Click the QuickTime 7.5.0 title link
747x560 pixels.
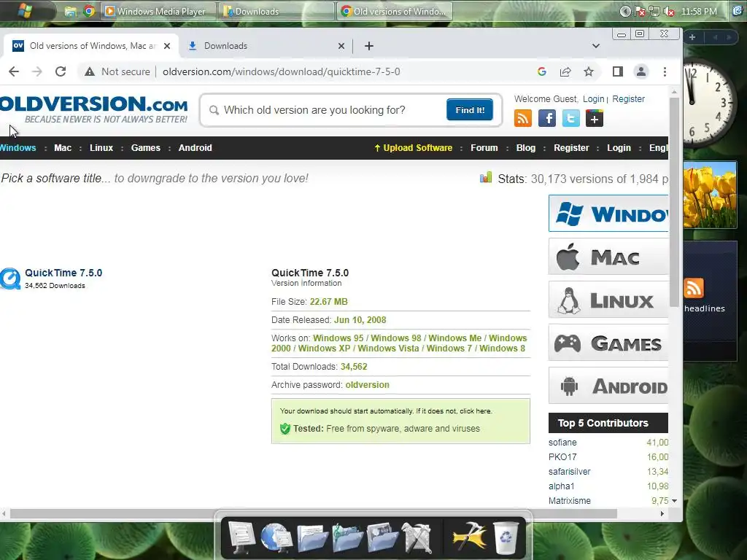pos(63,273)
